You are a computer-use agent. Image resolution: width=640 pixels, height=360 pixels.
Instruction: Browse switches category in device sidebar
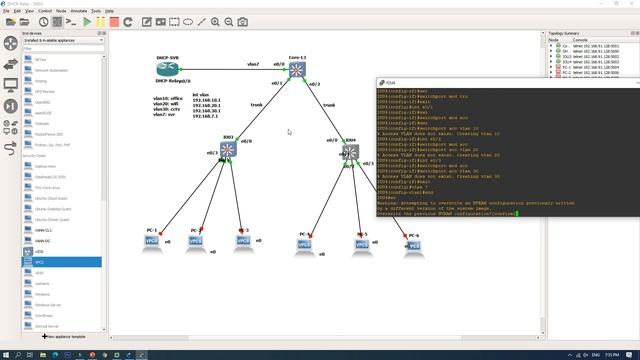(11, 64)
